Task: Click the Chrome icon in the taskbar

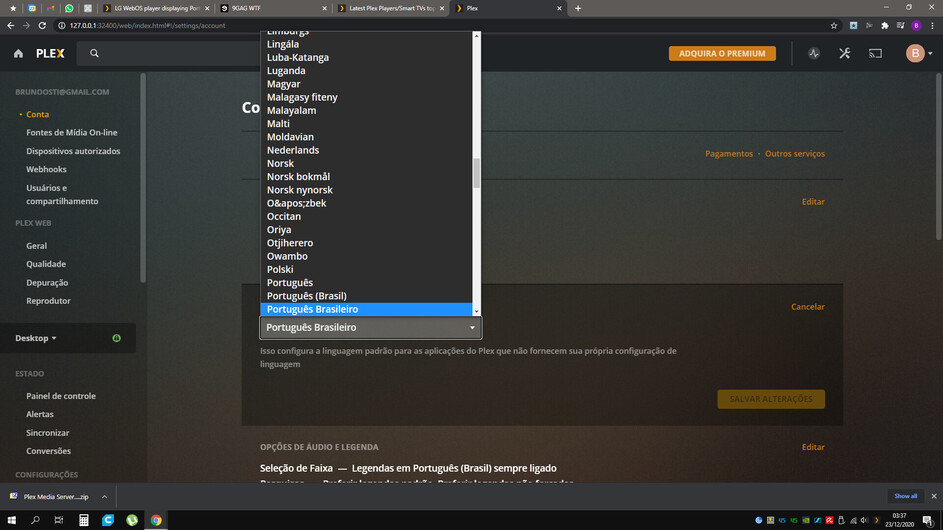Action: [x=156, y=520]
